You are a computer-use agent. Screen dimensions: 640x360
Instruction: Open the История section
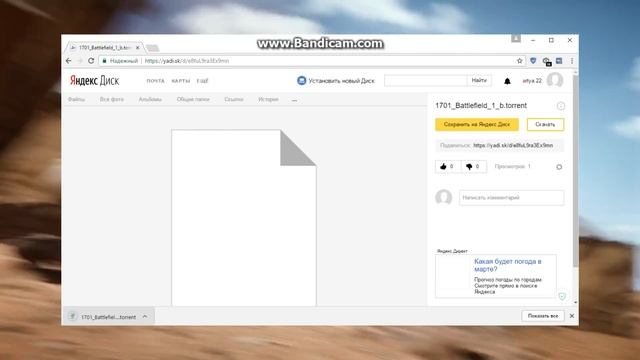pyautogui.click(x=268, y=99)
